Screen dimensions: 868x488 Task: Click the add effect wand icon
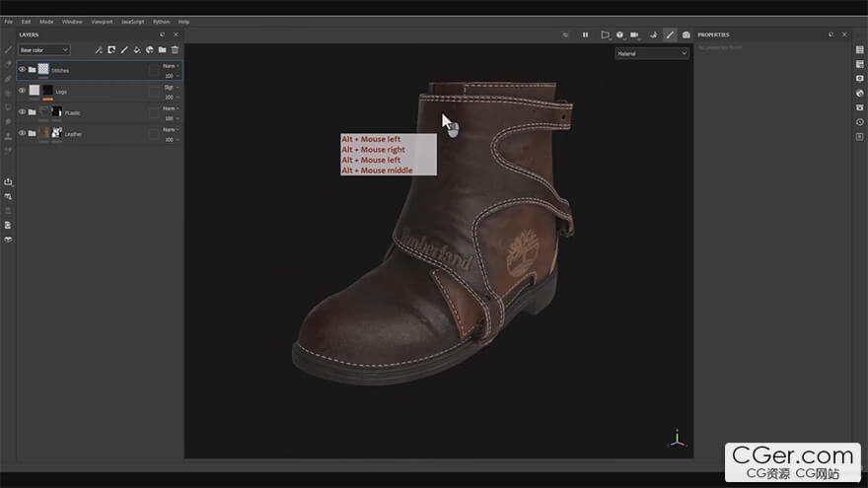coord(99,50)
